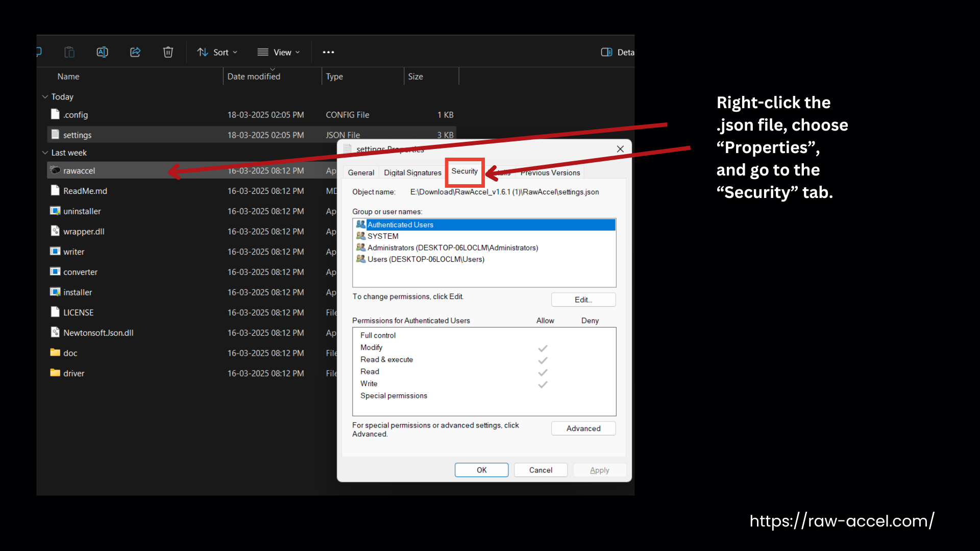
Task: Select the writer application icon
Action: (x=55, y=251)
